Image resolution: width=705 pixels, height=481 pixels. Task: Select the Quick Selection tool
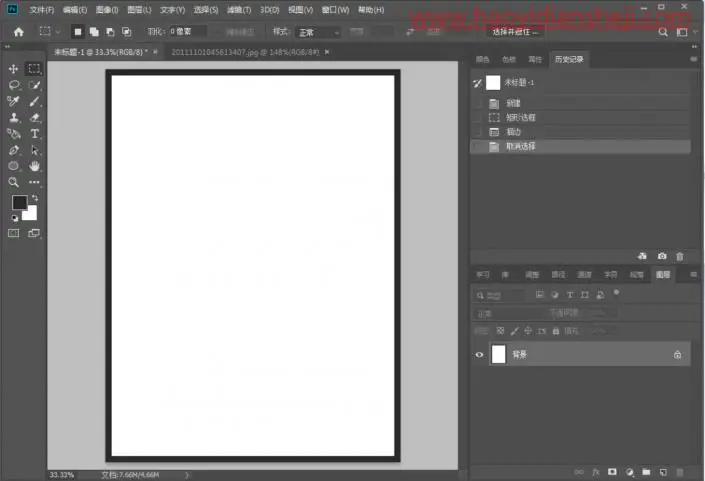point(34,85)
